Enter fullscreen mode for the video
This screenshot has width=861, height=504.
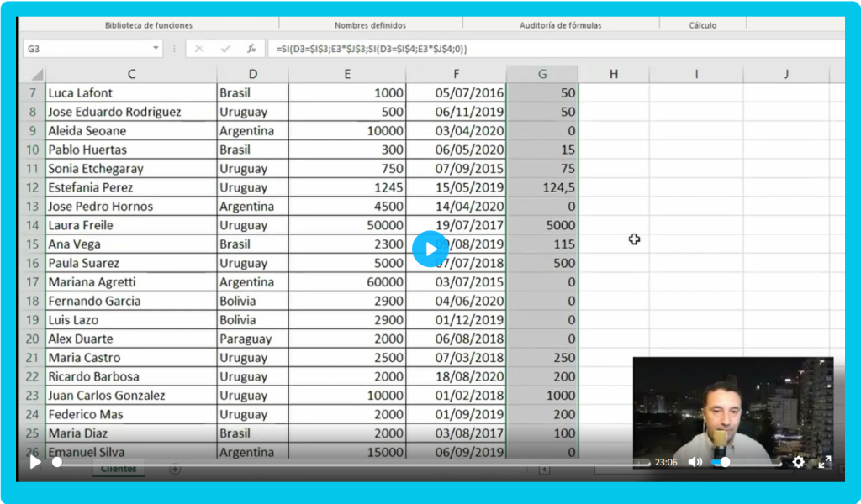tap(825, 462)
